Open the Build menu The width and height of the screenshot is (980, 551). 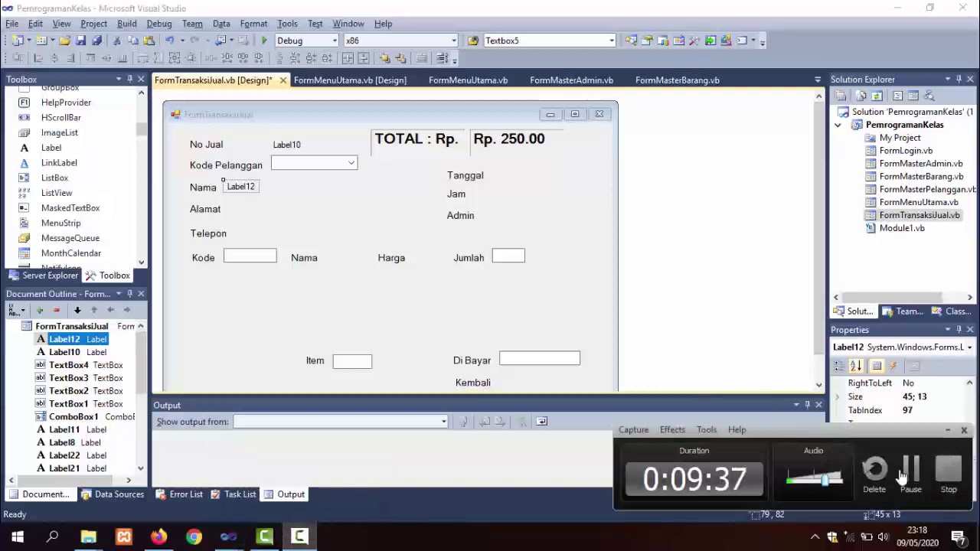tap(126, 24)
